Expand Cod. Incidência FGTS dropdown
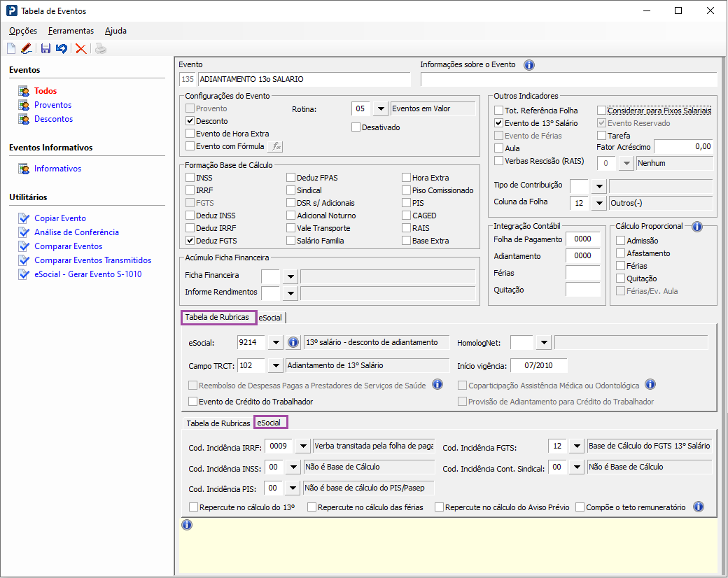 coord(577,446)
